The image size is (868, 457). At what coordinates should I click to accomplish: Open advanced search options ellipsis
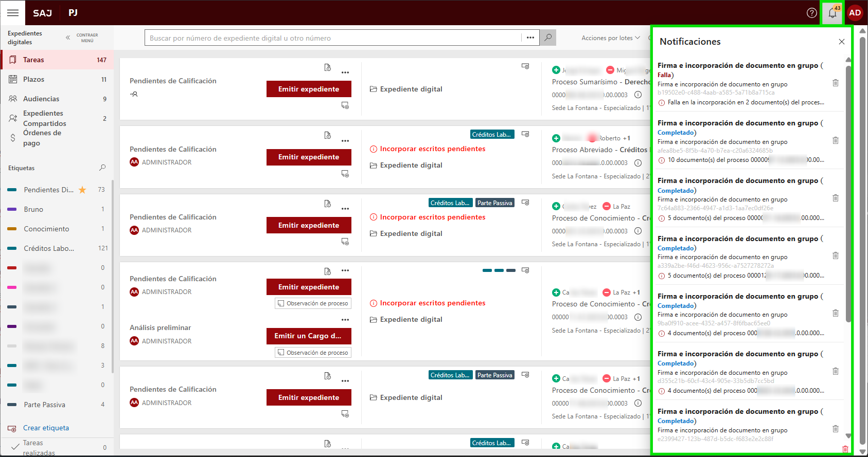click(x=530, y=38)
